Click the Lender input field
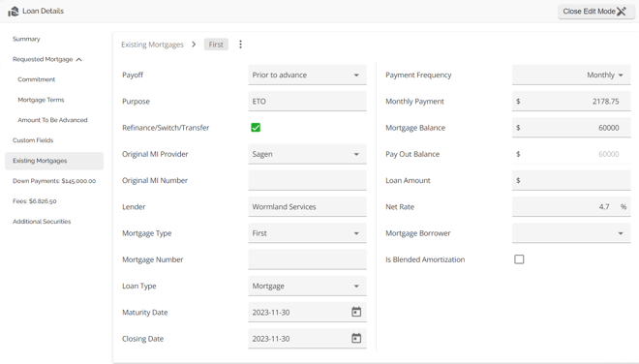The width and height of the screenshot is (639, 364). [307, 206]
